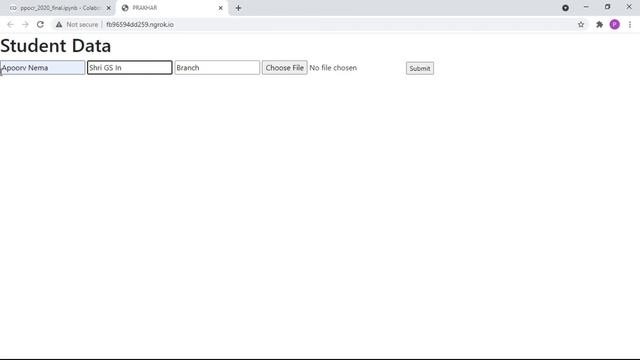This screenshot has height=360, width=640.
Task: Click the ngrok.io address bar URL
Action: click(x=140, y=24)
